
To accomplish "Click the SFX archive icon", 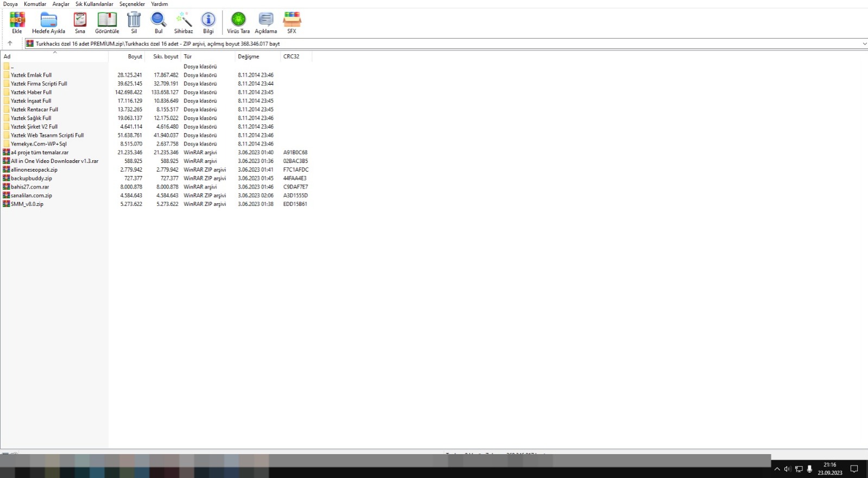I will click(292, 20).
